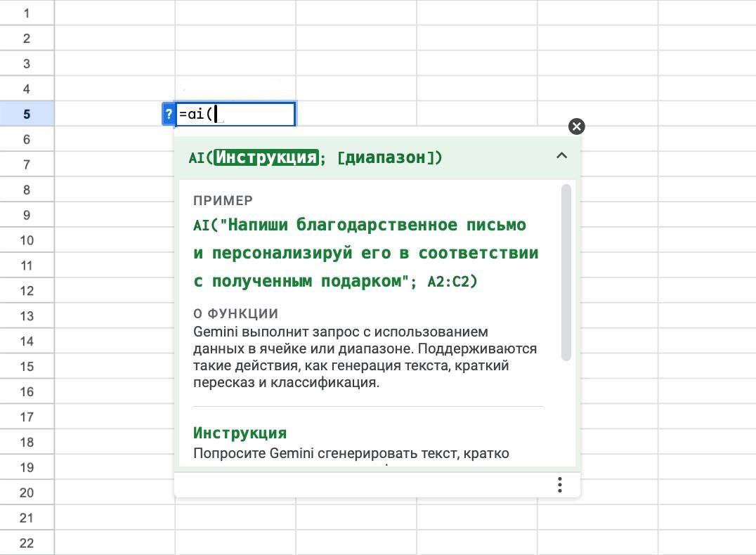Click the blue question mark help icon
The height and width of the screenshot is (555, 756).
coord(168,115)
